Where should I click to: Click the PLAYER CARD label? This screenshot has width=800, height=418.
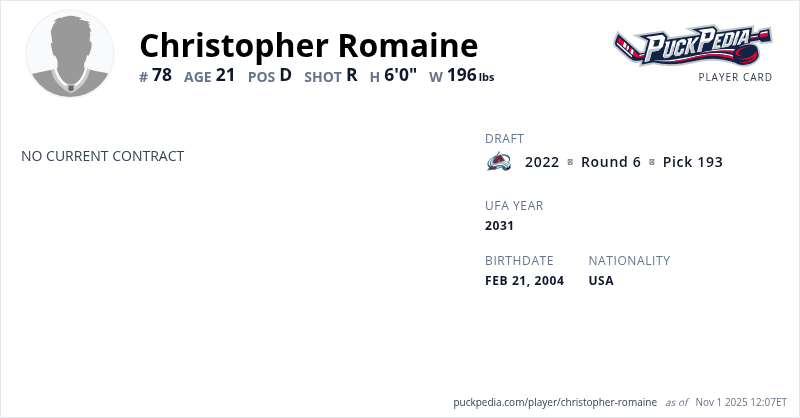tap(735, 77)
